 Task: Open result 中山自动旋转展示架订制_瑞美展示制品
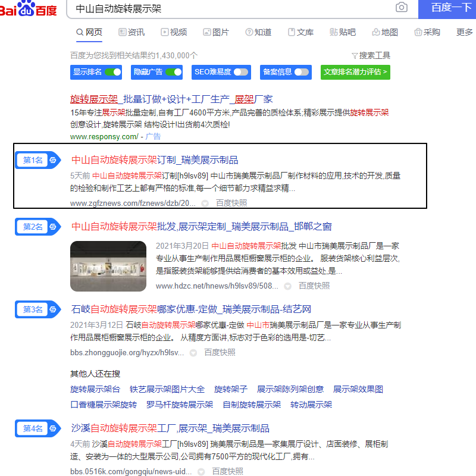click(x=155, y=160)
